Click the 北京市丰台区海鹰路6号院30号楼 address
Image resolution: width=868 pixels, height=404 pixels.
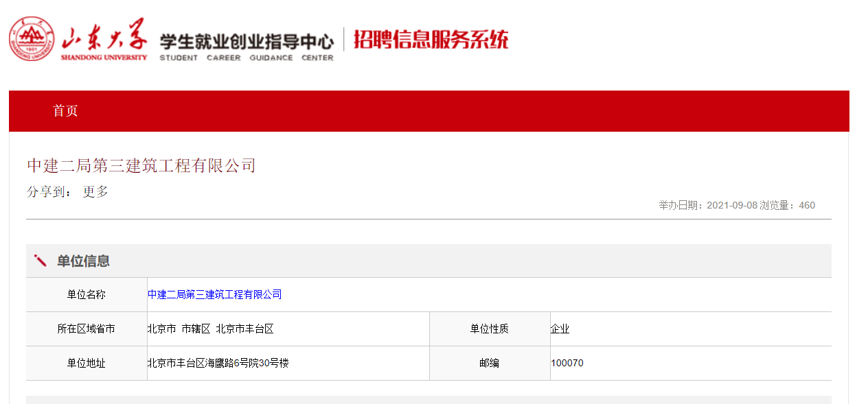coord(218,363)
